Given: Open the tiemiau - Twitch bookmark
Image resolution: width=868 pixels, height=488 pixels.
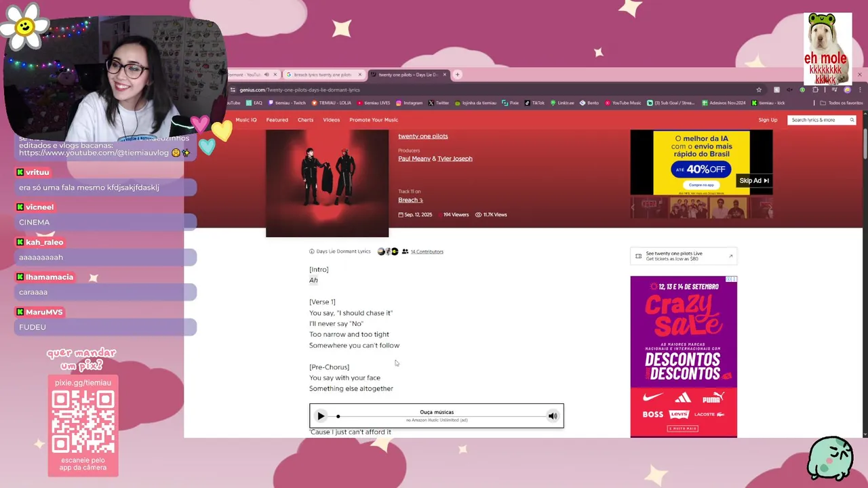Looking at the screenshot, I should 288,103.
